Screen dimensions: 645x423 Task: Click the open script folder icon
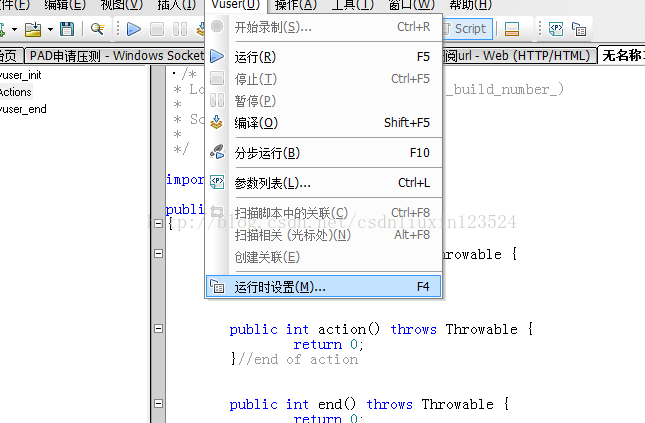click(33, 29)
